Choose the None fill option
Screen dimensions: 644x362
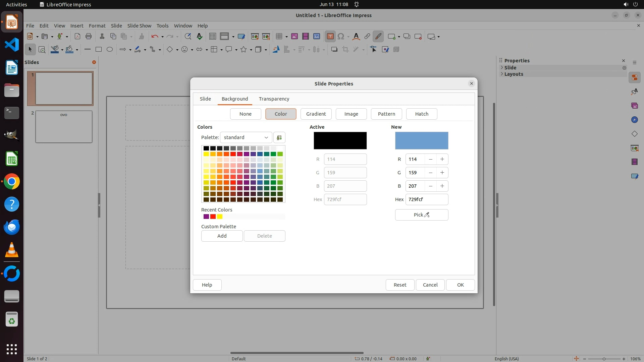245,114
